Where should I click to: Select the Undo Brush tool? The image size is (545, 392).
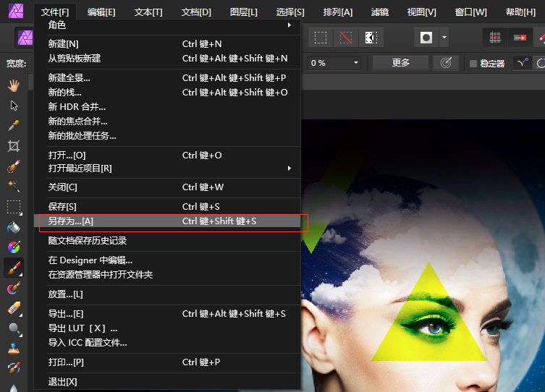(x=14, y=368)
